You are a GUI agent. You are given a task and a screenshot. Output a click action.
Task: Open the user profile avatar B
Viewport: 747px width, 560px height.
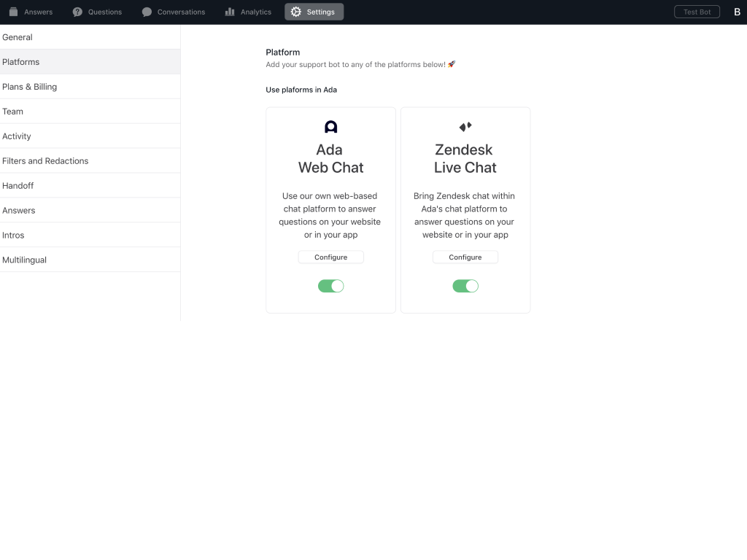737,12
